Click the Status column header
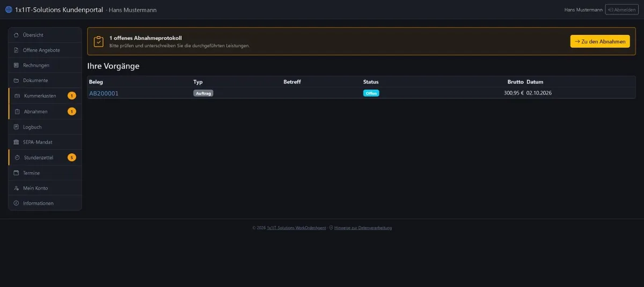644x287 pixels. point(371,82)
